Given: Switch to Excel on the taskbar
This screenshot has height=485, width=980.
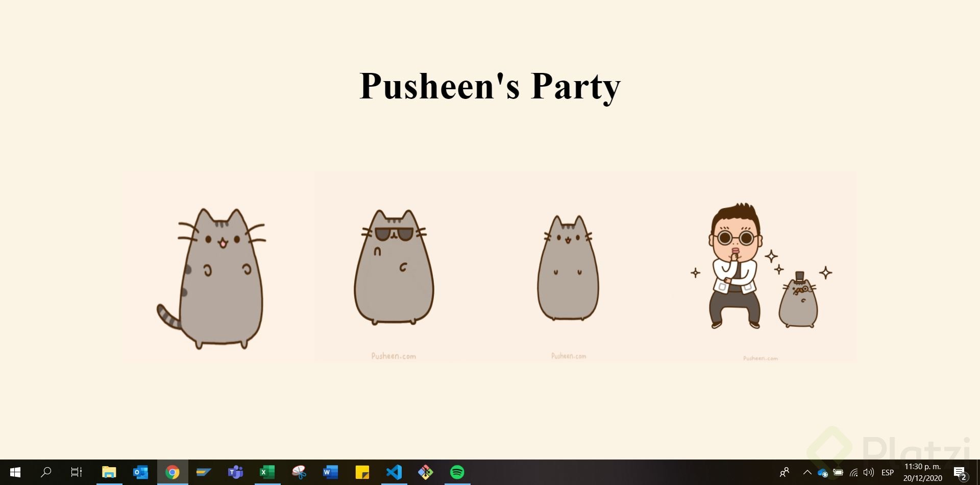Looking at the screenshot, I should 267,472.
